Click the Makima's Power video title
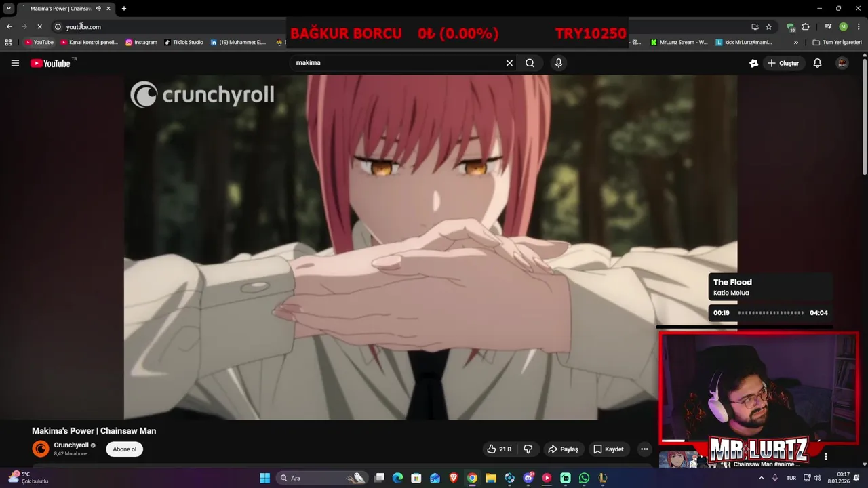868x488 pixels. [94, 431]
